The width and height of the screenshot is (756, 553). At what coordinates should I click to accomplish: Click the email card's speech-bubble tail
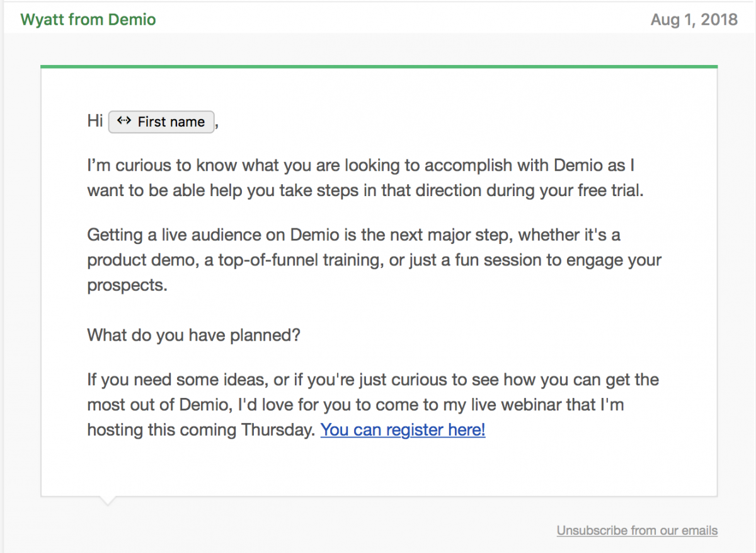pyautogui.click(x=107, y=499)
